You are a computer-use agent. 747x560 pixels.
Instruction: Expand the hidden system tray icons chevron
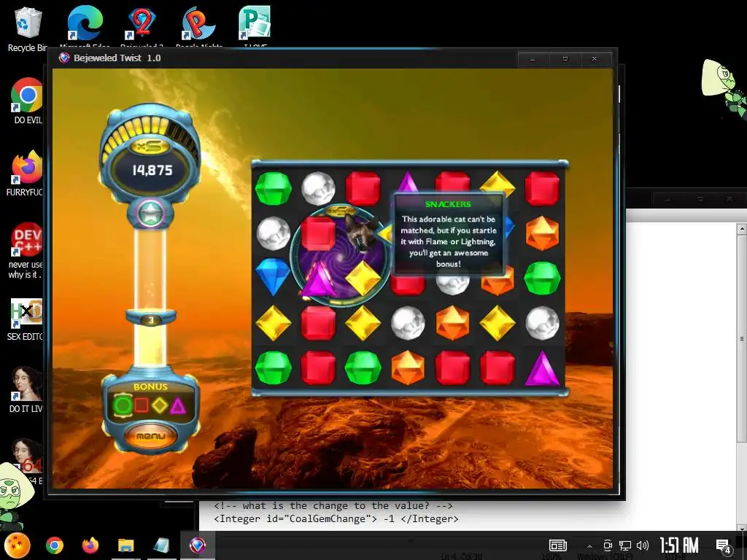click(x=589, y=546)
